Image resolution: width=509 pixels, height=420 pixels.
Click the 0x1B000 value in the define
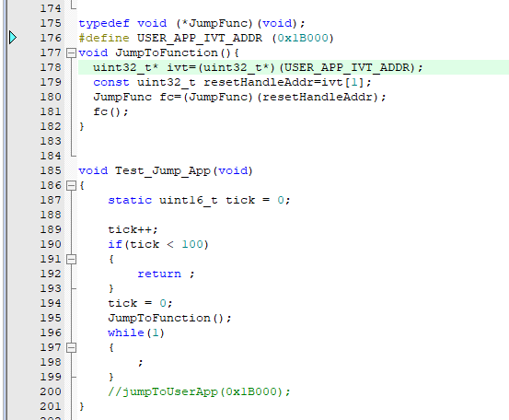point(303,38)
